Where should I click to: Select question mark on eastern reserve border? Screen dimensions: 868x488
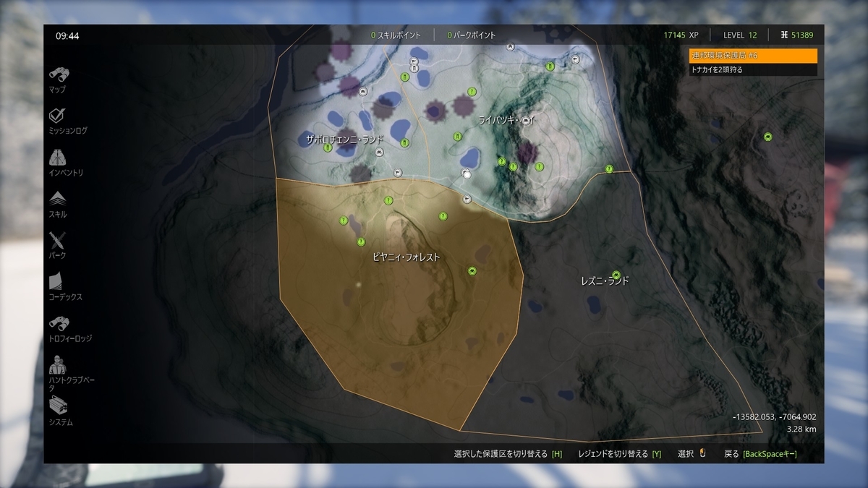(x=609, y=168)
